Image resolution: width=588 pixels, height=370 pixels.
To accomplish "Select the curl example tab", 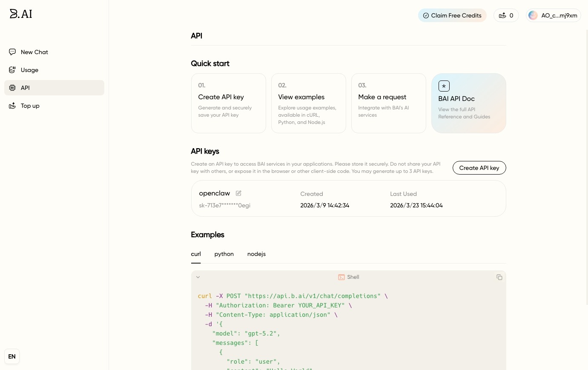I will tap(196, 254).
